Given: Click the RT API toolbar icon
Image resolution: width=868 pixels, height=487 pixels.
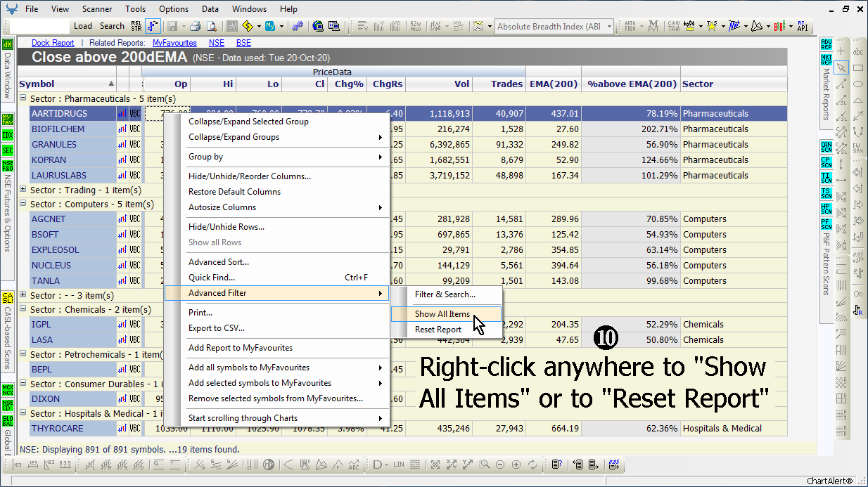Looking at the screenshot, I should [801, 26].
